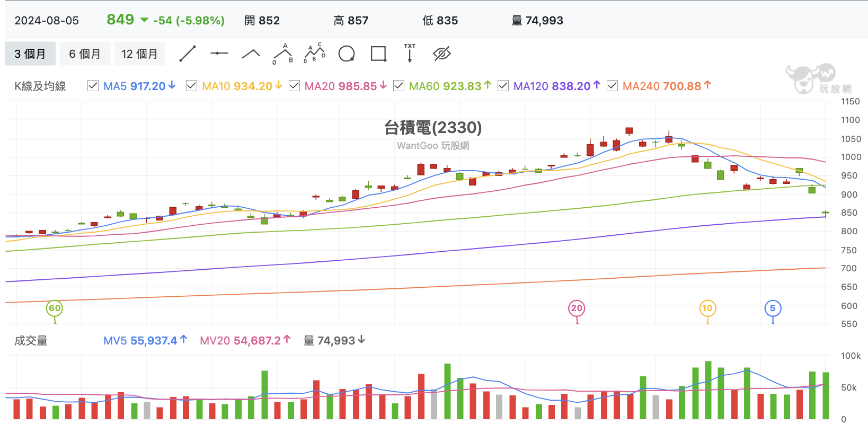Click the MA5 917.20 label
The height and width of the screenshot is (424, 868).
click(139, 86)
